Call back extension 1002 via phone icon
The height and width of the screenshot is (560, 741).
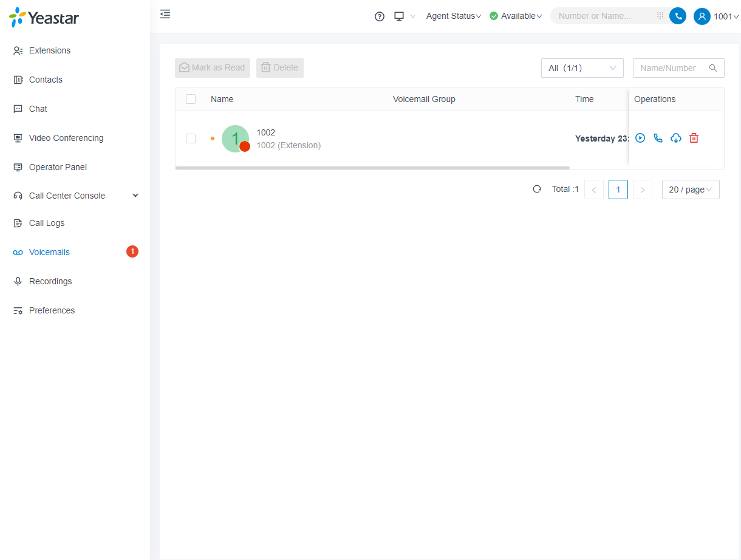point(658,138)
